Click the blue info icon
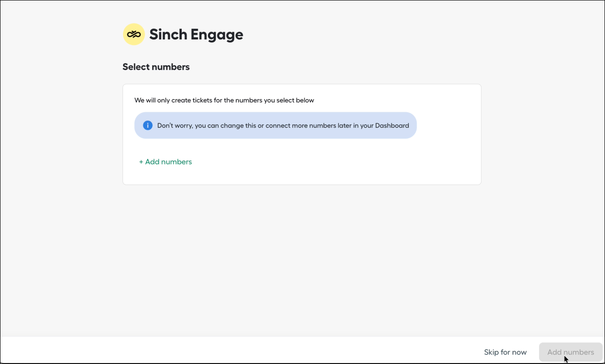This screenshot has height=364, width=605. pyautogui.click(x=147, y=125)
